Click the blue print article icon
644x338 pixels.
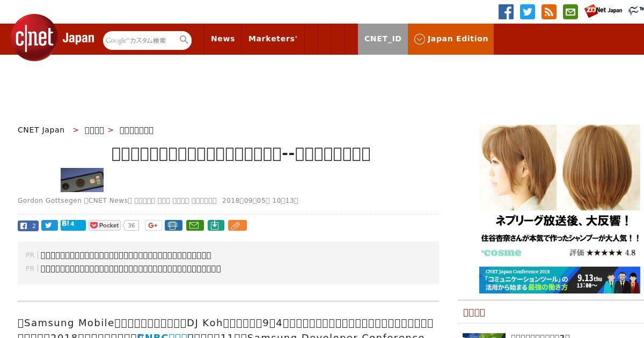[173, 225]
